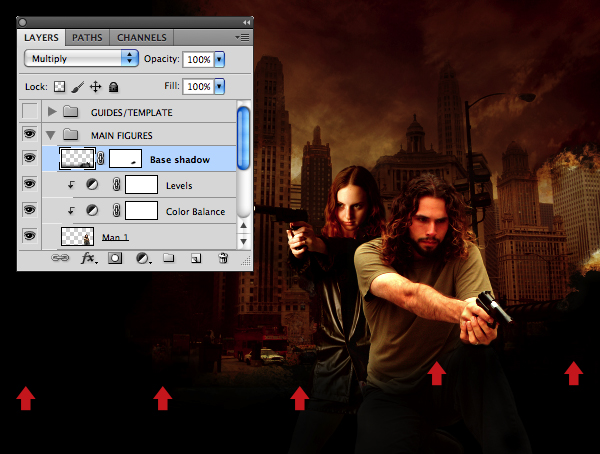The height and width of the screenshot is (454, 600).
Task: Hide the Man 1 layer
Action: point(30,235)
